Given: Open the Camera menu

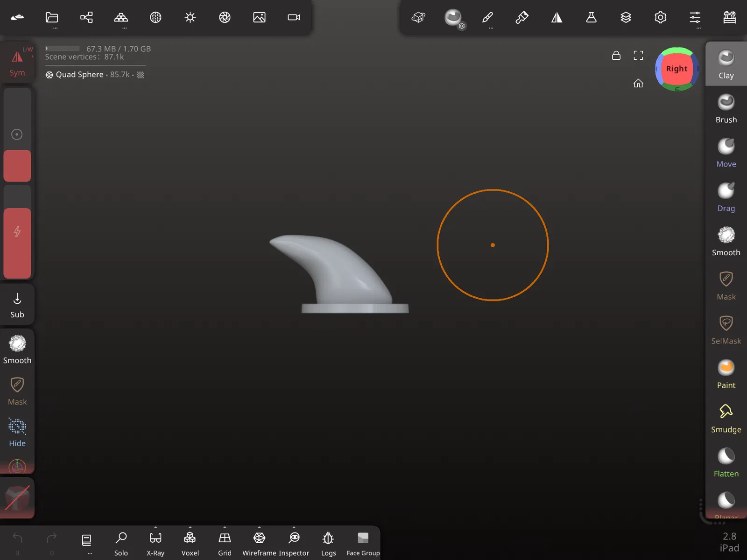Looking at the screenshot, I should 294,18.
